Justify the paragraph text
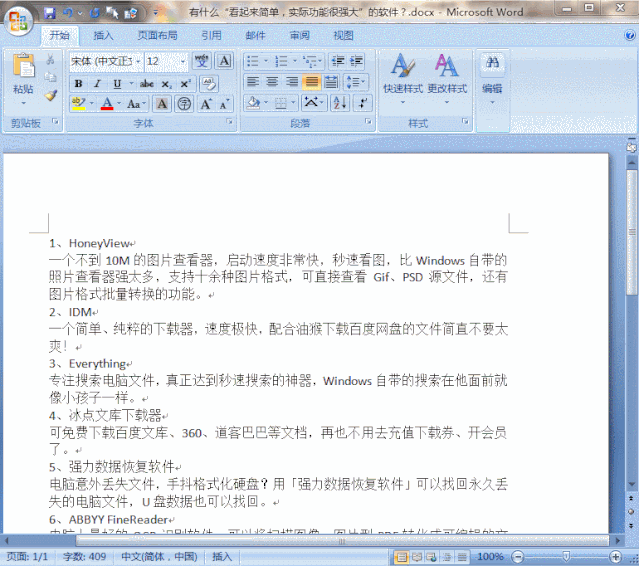639x566 pixels. [x=312, y=82]
